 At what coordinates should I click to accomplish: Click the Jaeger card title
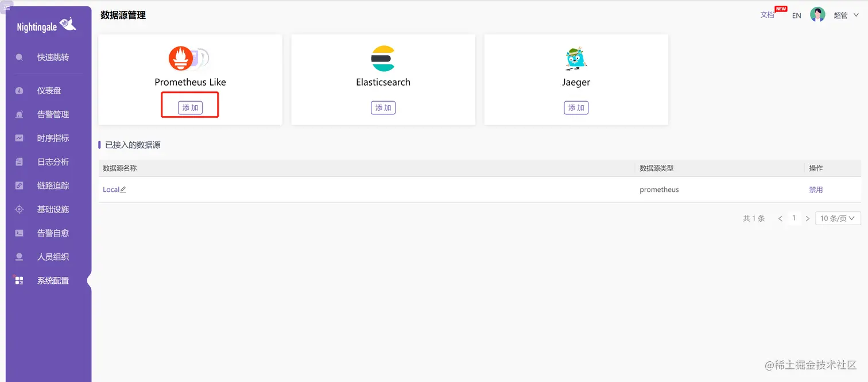point(576,82)
